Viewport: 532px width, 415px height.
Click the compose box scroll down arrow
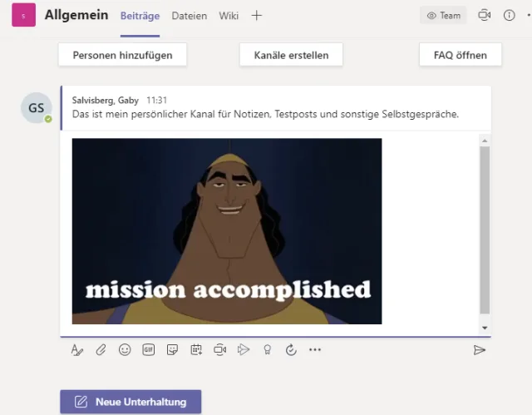[x=485, y=328]
